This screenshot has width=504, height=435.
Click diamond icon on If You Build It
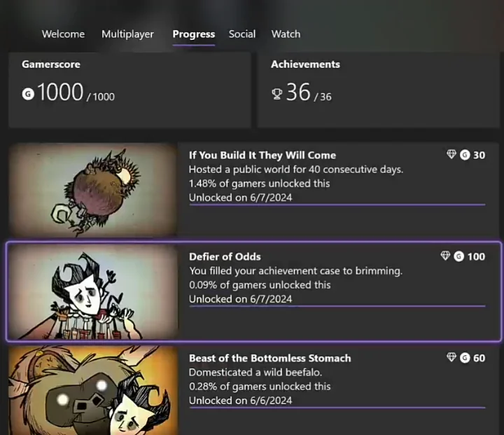click(x=451, y=155)
